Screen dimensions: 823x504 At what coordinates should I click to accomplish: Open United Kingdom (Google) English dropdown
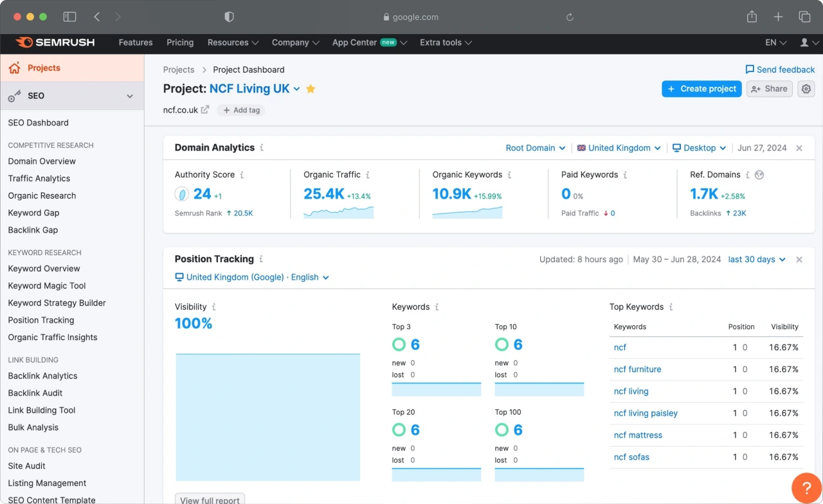[252, 277]
